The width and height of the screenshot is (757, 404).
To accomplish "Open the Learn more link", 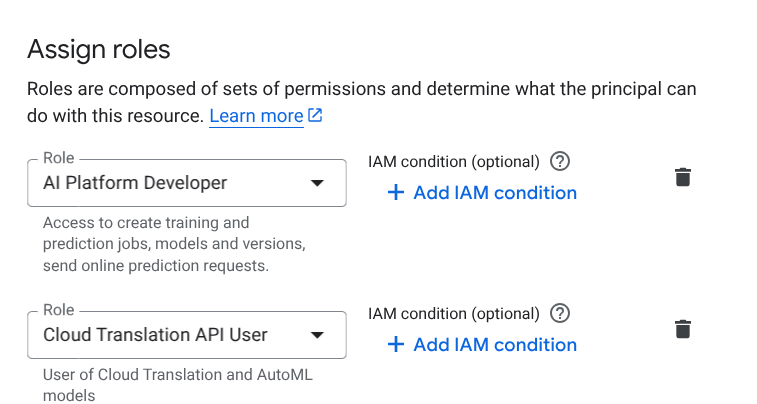I will tap(256, 116).
